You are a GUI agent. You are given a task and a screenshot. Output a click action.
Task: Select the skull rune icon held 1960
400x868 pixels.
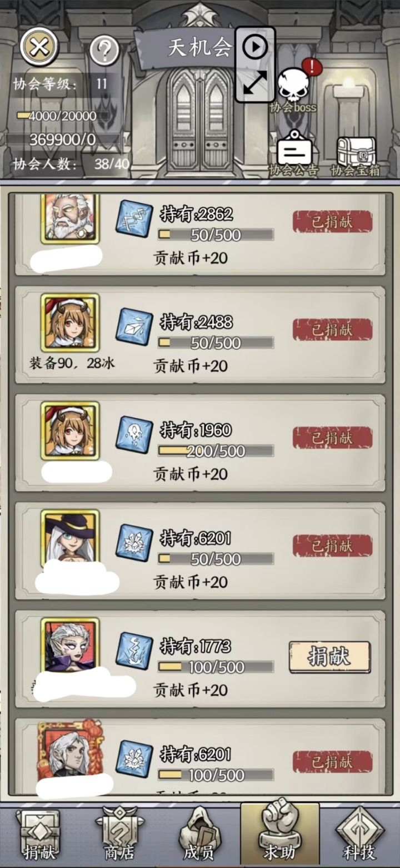[x=134, y=435]
